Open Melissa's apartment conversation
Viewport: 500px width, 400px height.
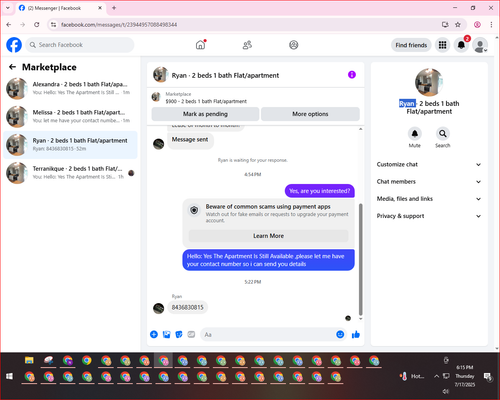(x=70, y=116)
